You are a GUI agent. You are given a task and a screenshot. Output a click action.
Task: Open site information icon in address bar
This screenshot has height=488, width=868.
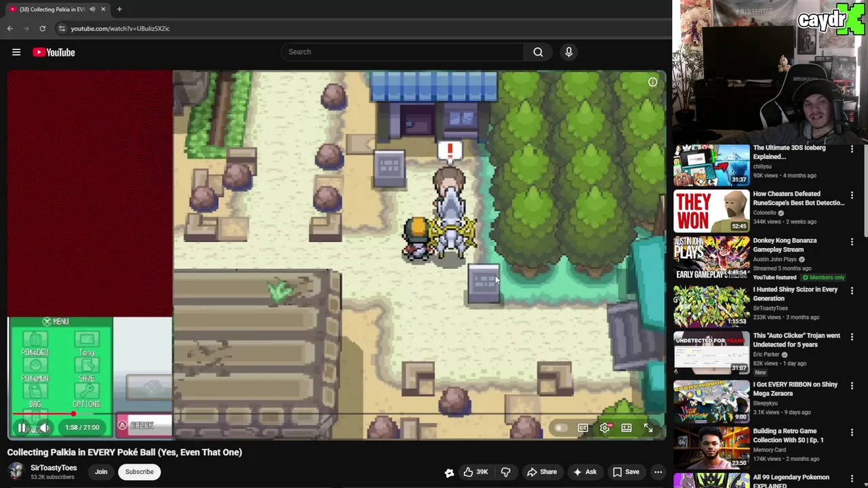click(62, 28)
